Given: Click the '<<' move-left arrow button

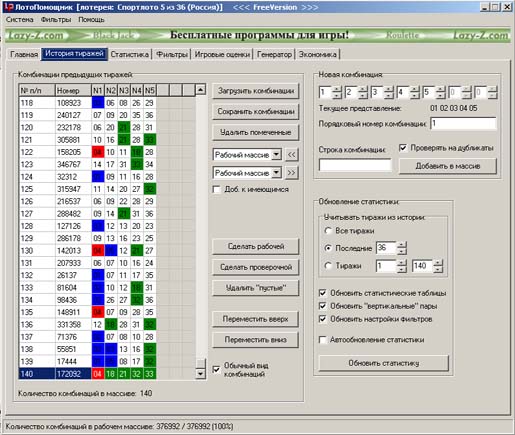Looking at the screenshot, I should [291, 155].
